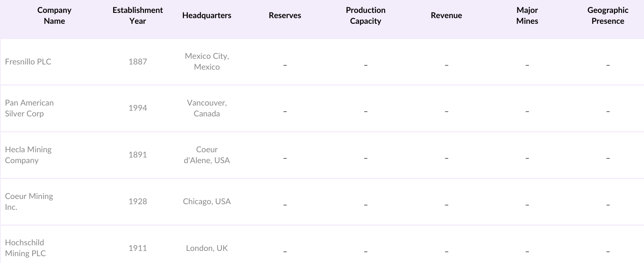The width and height of the screenshot is (644, 263).
Task: Select the 1994 establishment year cell
Action: [138, 108]
